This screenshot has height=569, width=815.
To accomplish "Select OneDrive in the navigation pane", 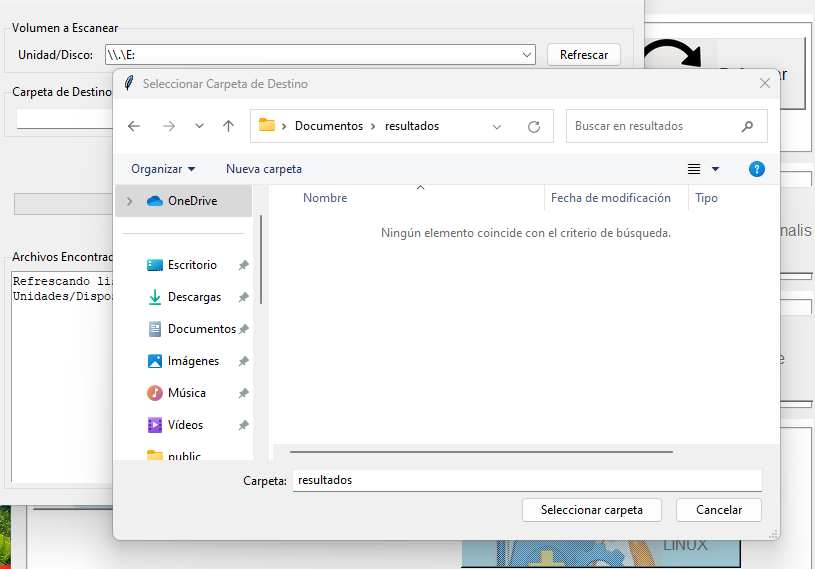I will [183, 201].
